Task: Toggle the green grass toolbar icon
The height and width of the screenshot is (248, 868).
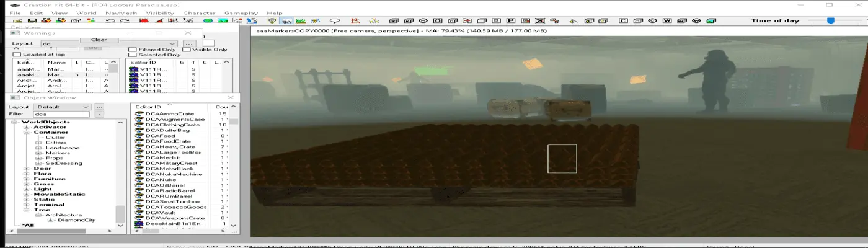Action: tap(301, 20)
